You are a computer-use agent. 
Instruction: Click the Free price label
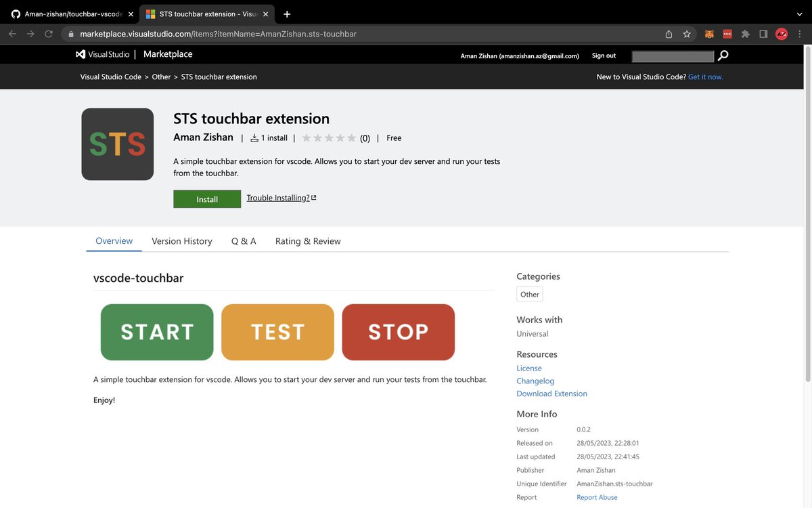tap(394, 137)
